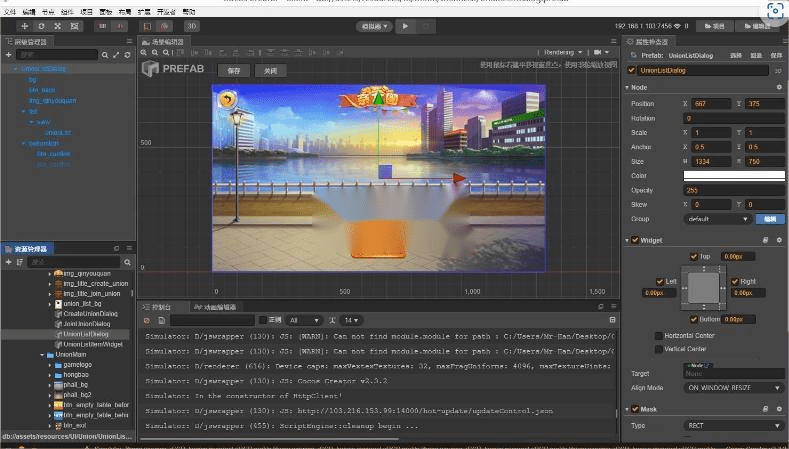Image resolution: width=789 pixels, height=449 pixels.
Task: Collapse the Node section in the inspector
Action: (627, 88)
